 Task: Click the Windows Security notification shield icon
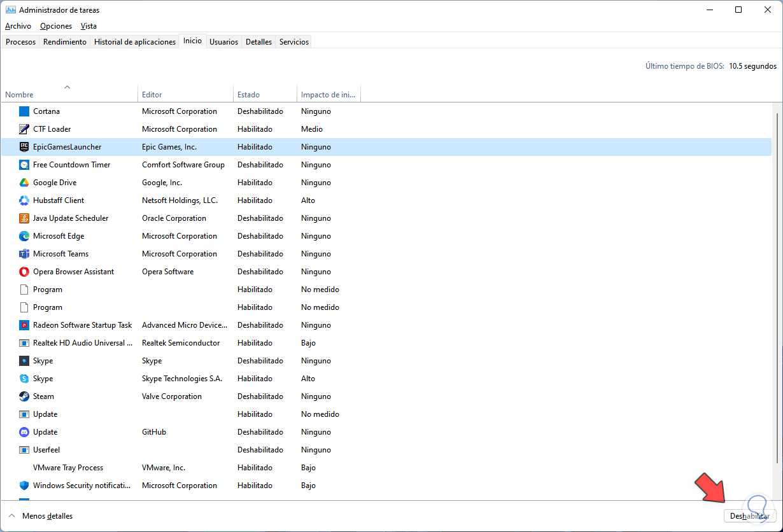point(24,486)
